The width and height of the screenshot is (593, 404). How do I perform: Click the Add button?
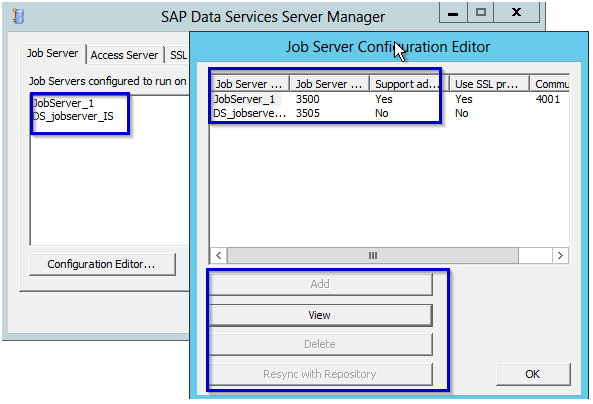320,284
